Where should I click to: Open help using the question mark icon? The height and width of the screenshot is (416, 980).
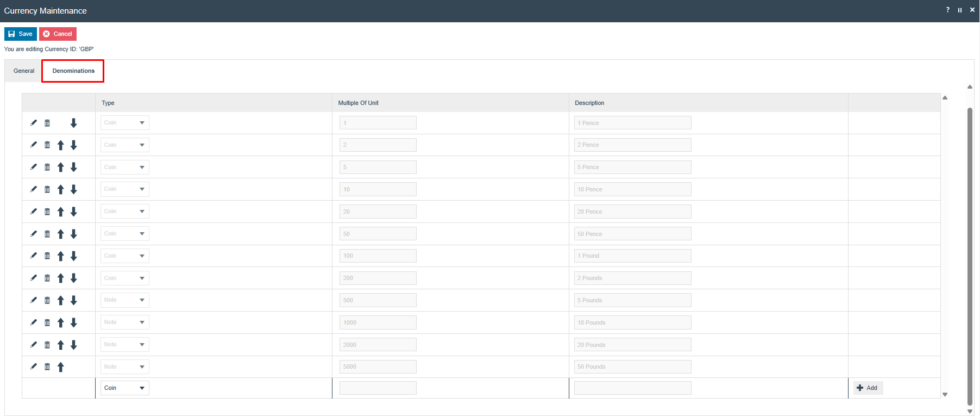point(948,10)
